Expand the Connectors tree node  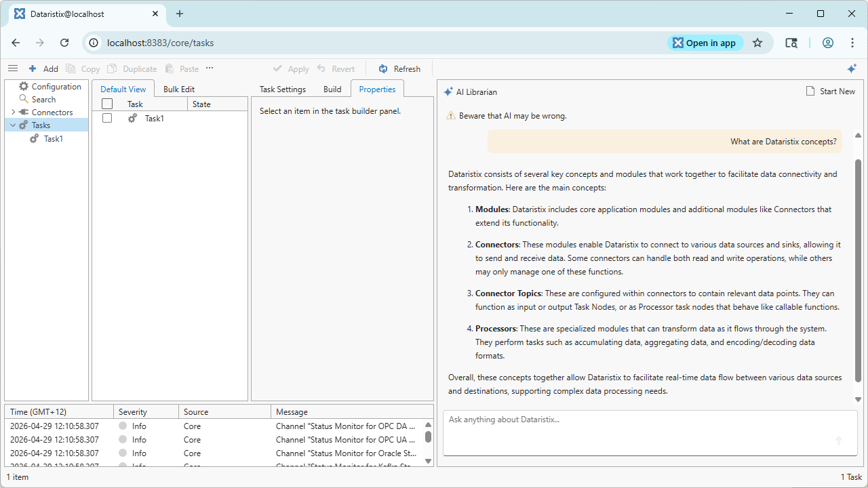point(13,113)
